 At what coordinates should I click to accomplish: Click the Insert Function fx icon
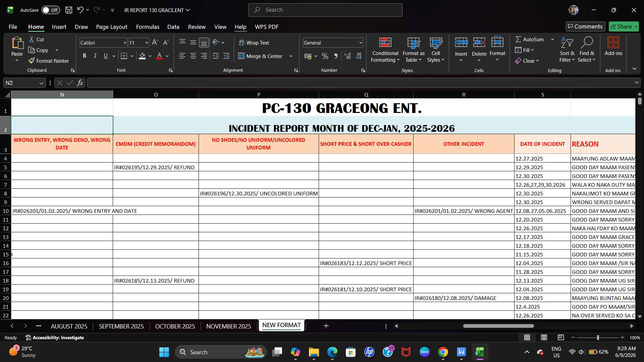click(80, 83)
